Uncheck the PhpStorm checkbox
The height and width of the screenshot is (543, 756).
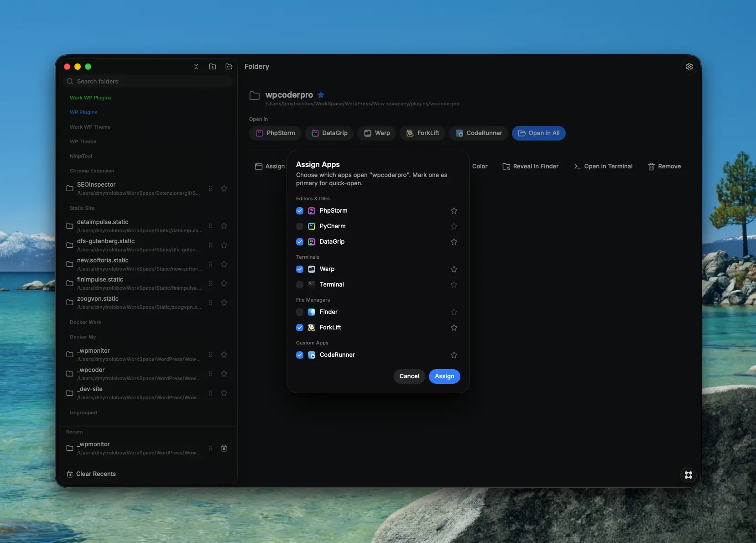(300, 211)
